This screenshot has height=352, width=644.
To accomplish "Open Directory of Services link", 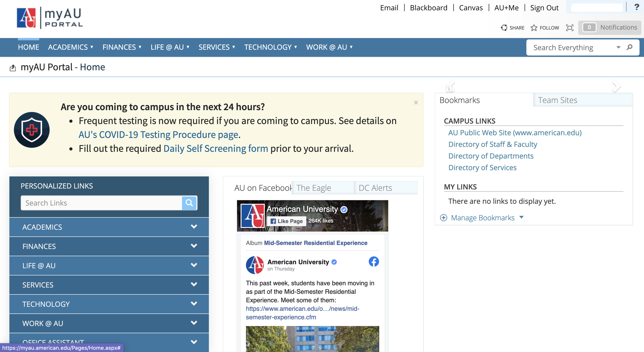I will [x=482, y=167].
